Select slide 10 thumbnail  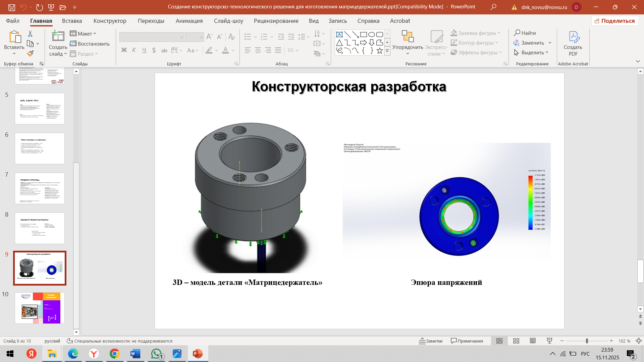(40, 308)
